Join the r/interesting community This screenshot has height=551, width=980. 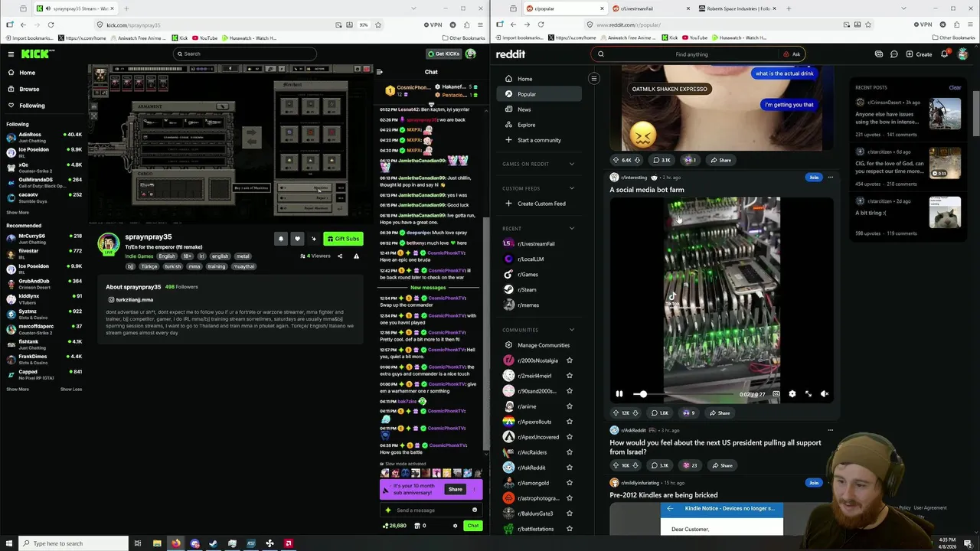[x=813, y=178]
